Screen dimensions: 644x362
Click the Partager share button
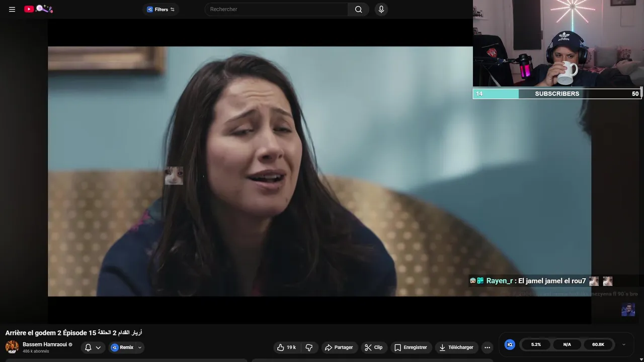pos(339,347)
